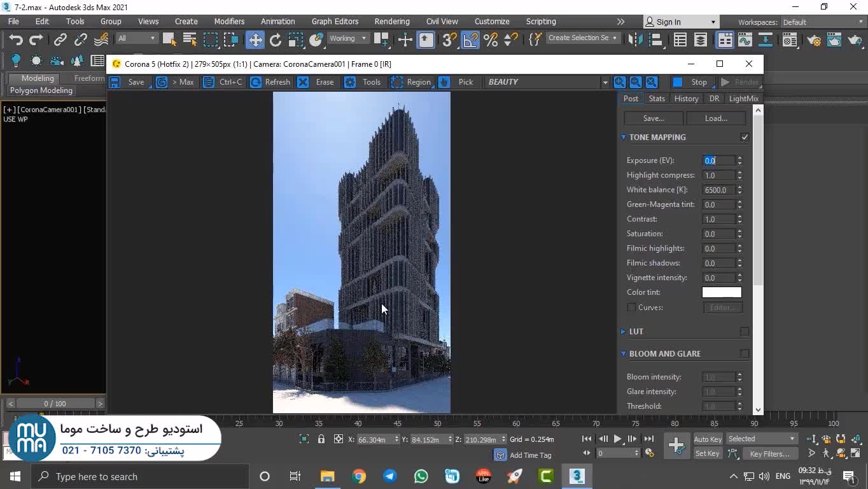Enable the LUT checkbox
The image size is (868, 489).
(x=745, y=332)
